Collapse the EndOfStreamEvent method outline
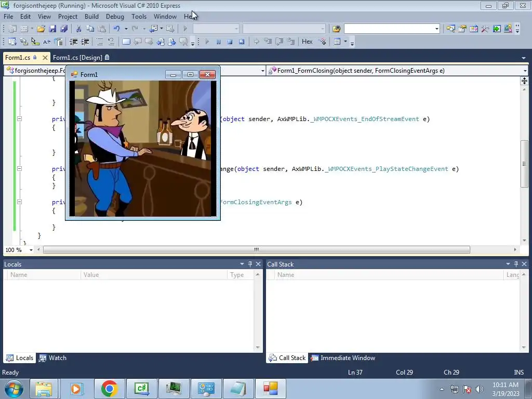 (x=19, y=119)
